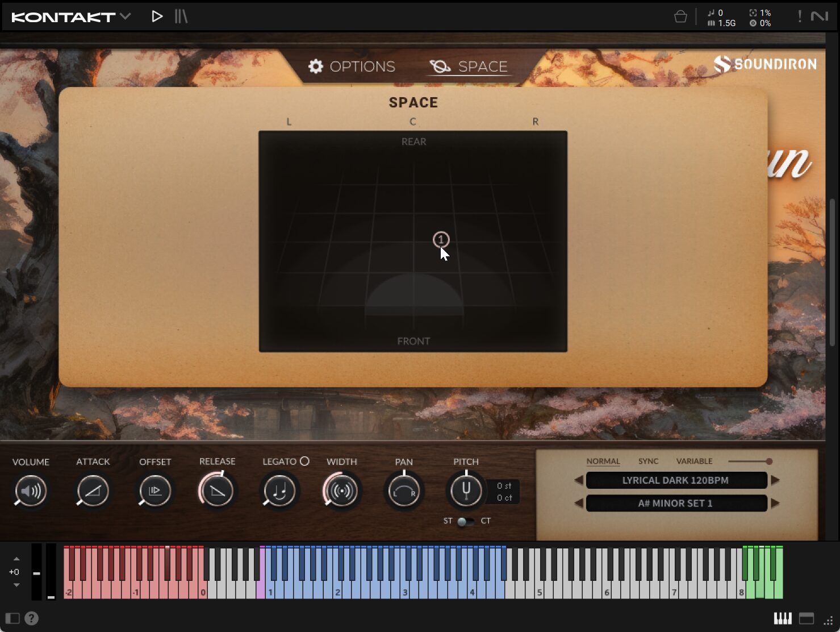Toggle the on-screen keyboard icon
840x632 pixels.
pyautogui.click(x=783, y=618)
